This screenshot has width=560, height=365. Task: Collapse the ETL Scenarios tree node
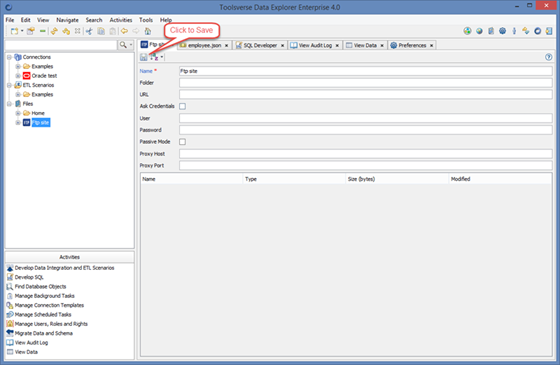(x=9, y=85)
